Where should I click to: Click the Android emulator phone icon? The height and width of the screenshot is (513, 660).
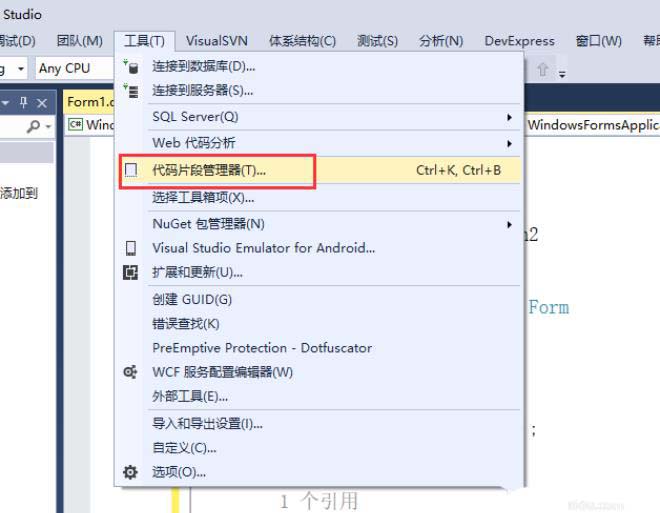(131, 248)
